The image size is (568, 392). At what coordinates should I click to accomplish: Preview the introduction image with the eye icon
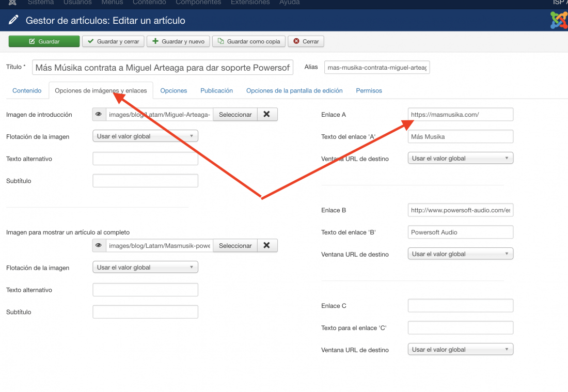point(99,114)
